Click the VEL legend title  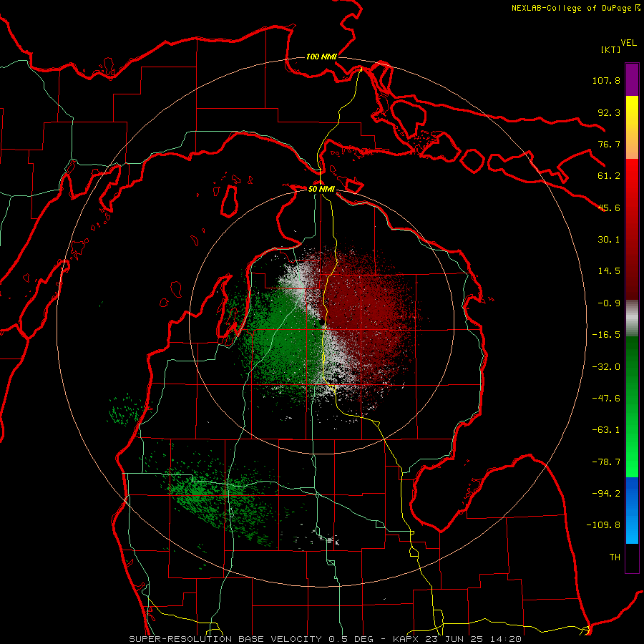pyautogui.click(x=628, y=43)
